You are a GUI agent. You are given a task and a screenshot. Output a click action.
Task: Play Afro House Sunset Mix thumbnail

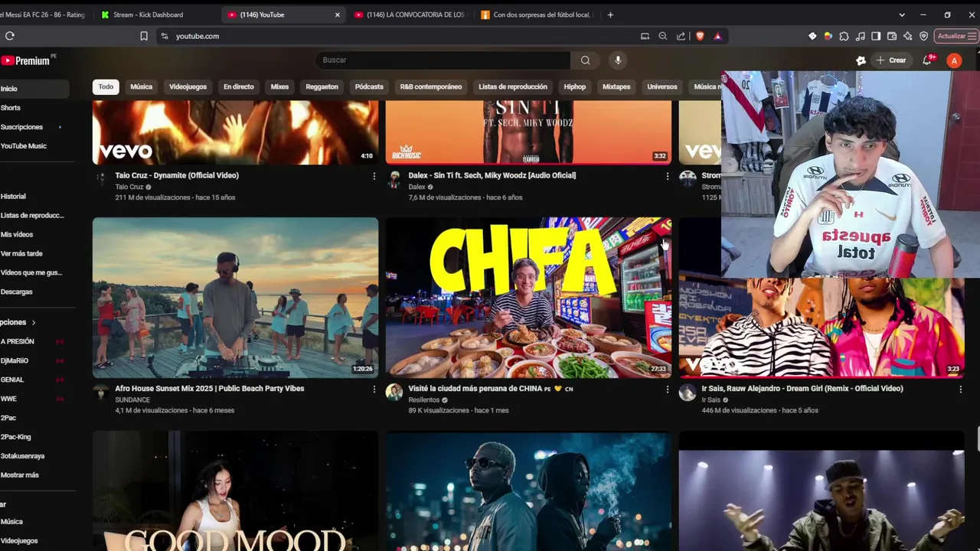coord(235,298)
